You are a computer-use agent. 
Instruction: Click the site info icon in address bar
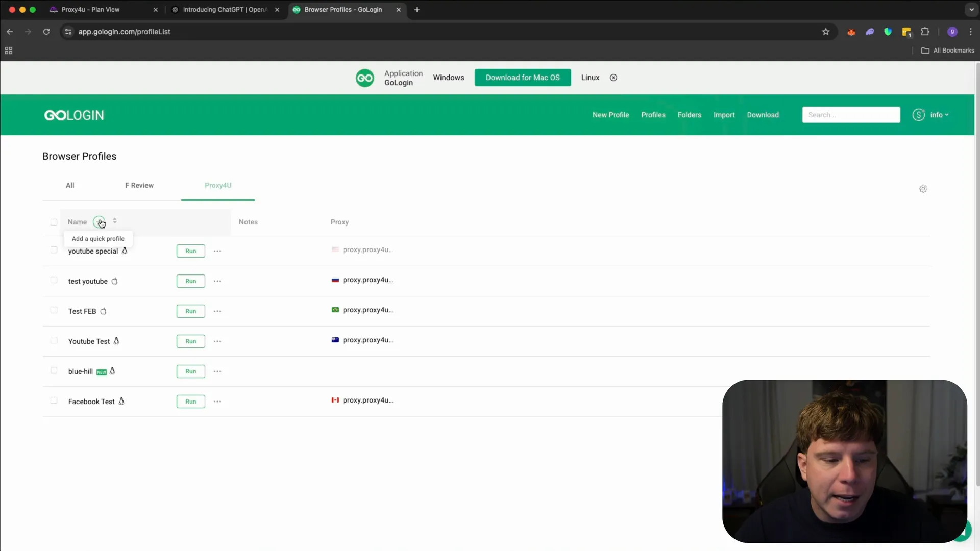(68, 32)
